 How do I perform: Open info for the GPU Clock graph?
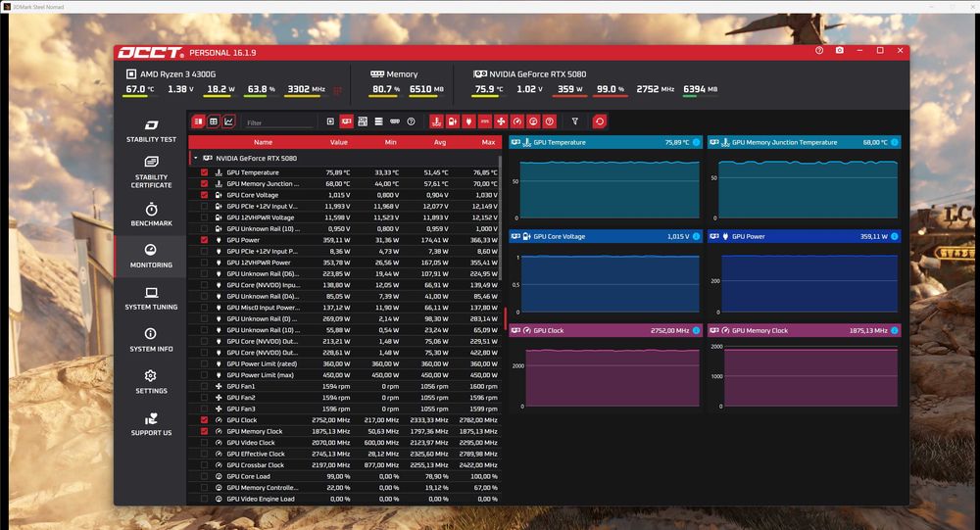(x=696, y=330)
